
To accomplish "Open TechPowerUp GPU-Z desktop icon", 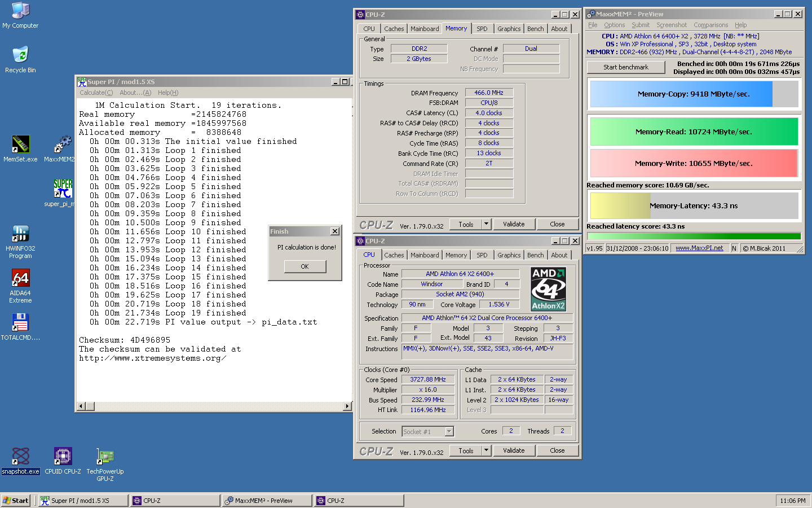I will pyautogui.click(x=105, y=465).
